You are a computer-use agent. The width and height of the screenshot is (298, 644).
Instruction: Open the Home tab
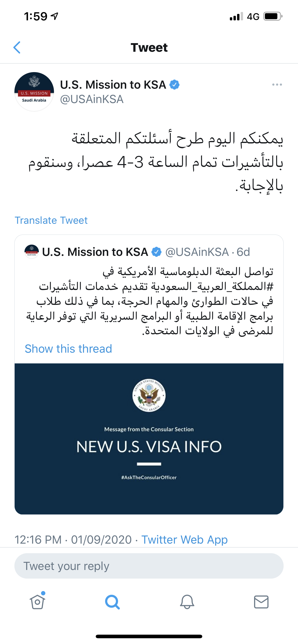point(37,602)
